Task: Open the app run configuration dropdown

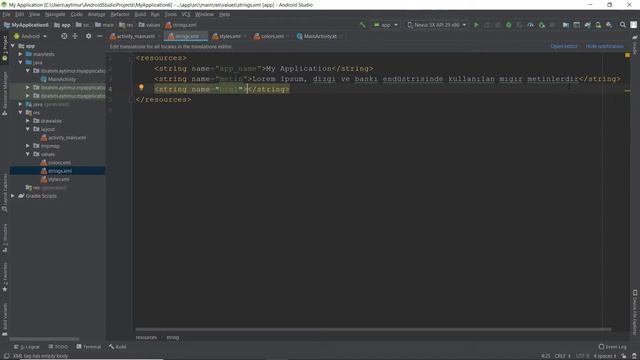Action: click(385, 25)
